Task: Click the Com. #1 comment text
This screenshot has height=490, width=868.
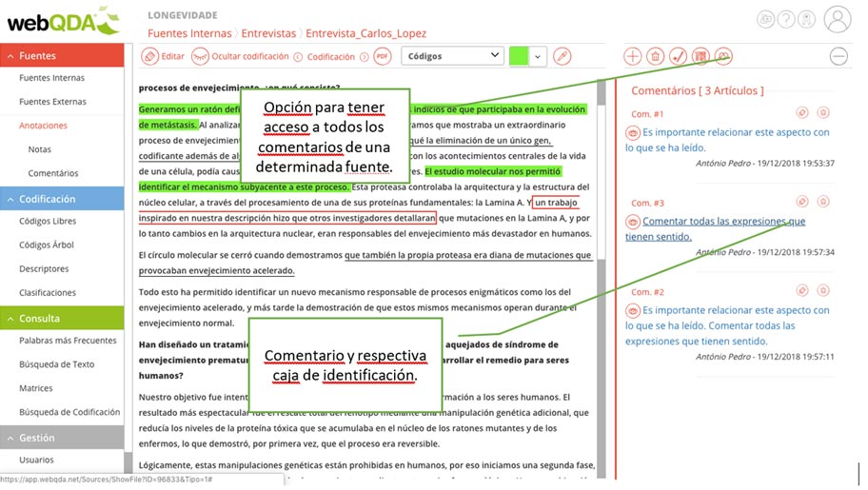Action: click(x=727, y=140)
